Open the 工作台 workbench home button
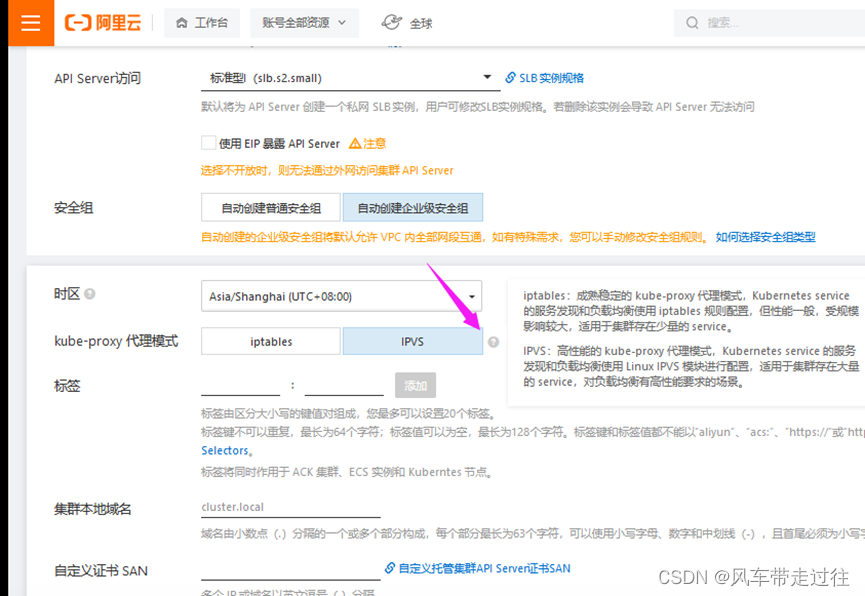This screenshot has height=596, width=865. (202, 23)
